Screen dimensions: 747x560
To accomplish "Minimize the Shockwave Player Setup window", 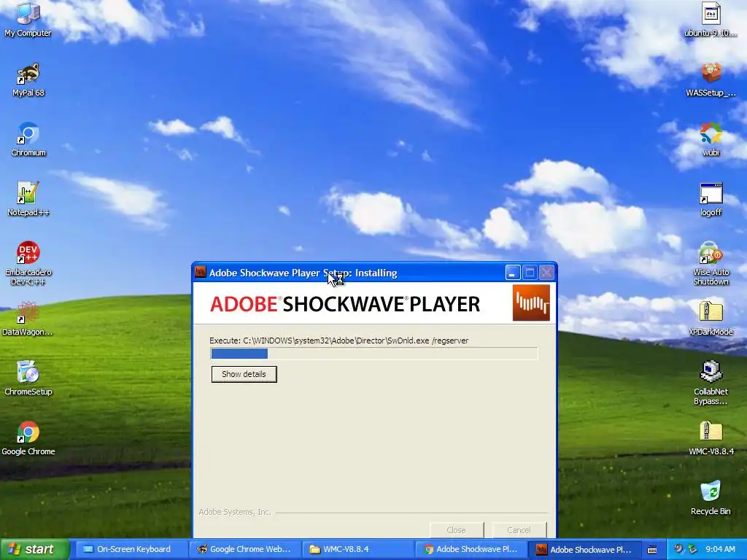I will click(513, 273).
